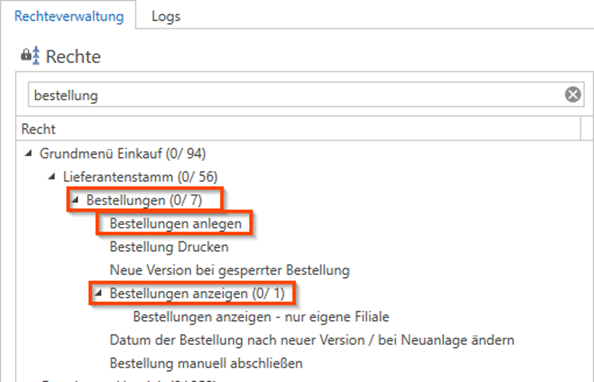The image size is (594, 382).
Task: Collapse the Lieferantenstamm node
Action: tap(52, 177)
